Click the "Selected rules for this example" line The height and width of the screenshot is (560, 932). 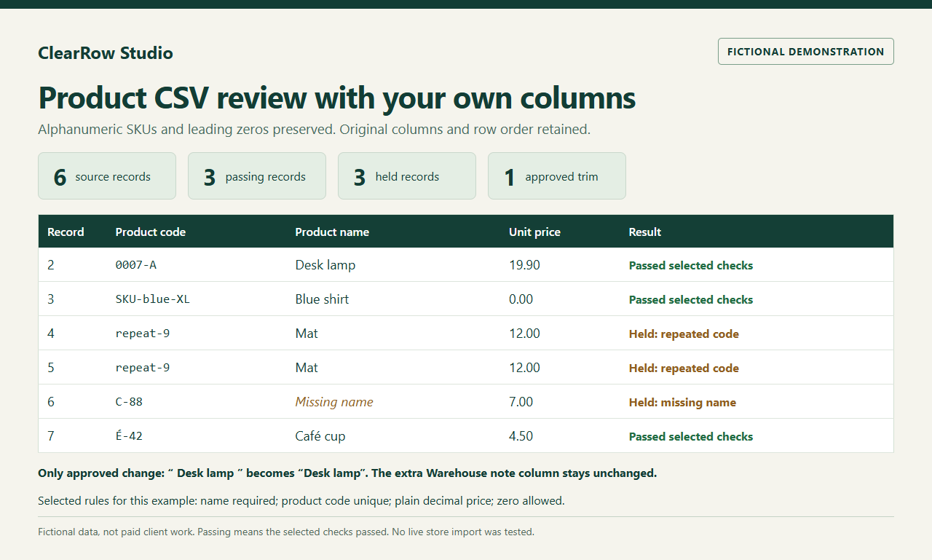tap(301, 501)
